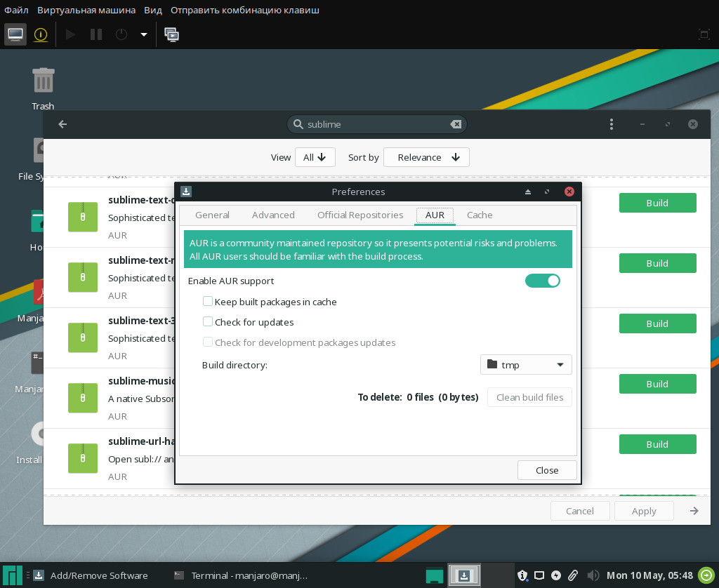This screenshot has width=719, height=588.
Task: Disable the Enable AUR support switch
Action: point(542,281)
